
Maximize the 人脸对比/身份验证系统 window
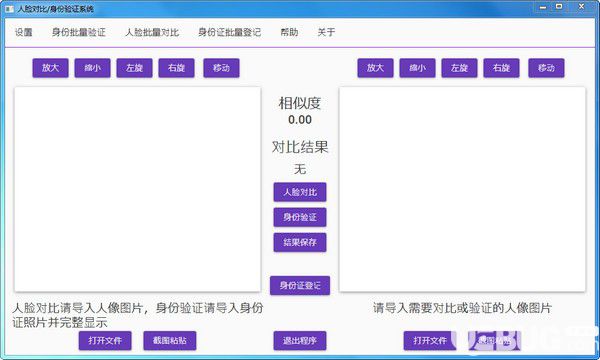[559, 7]
